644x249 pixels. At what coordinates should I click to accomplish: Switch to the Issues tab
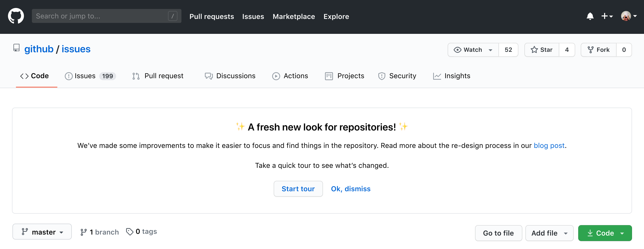[x=90, y=76]
